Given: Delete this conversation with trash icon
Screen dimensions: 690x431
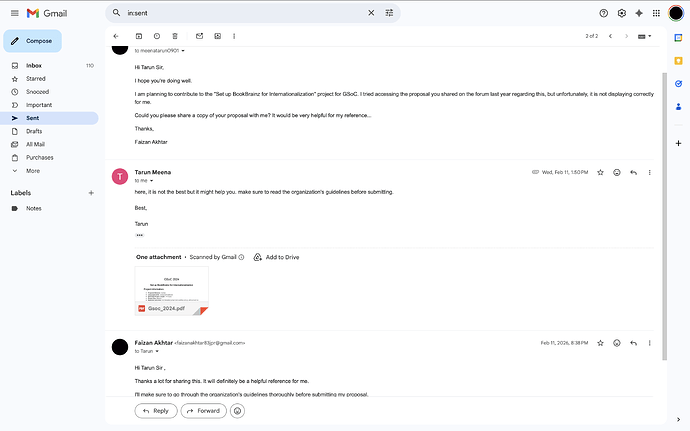Looking at the screenshot, I should [175, 36].
